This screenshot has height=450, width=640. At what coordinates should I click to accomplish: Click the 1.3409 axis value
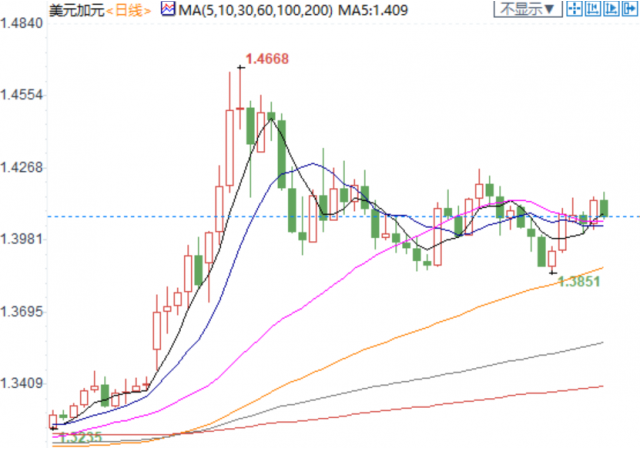pos(22,383)
